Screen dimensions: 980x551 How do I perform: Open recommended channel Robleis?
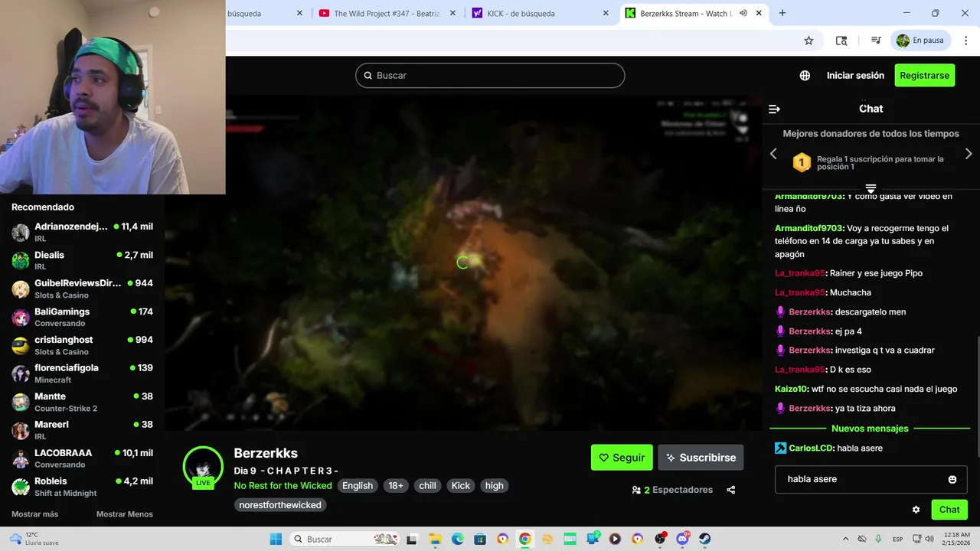coord(82,487)
